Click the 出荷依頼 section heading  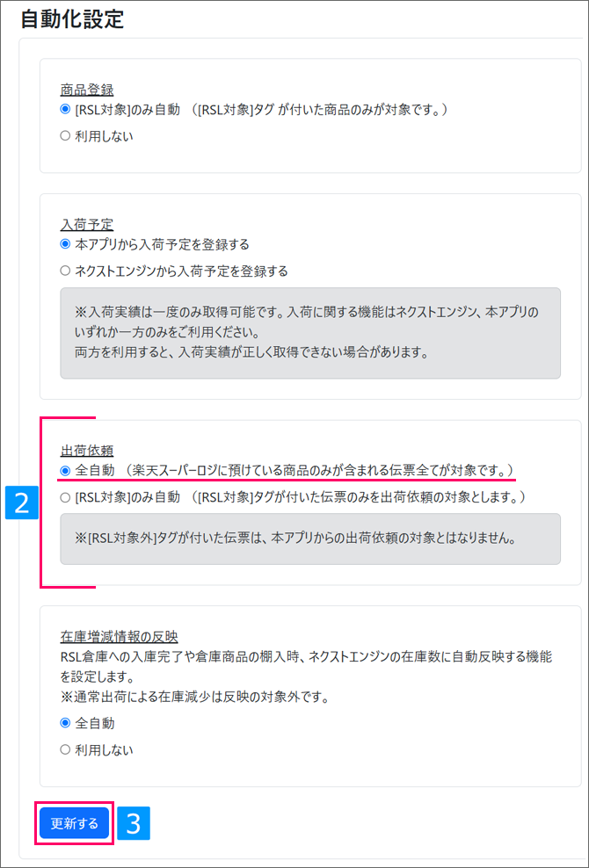point(87,451)
